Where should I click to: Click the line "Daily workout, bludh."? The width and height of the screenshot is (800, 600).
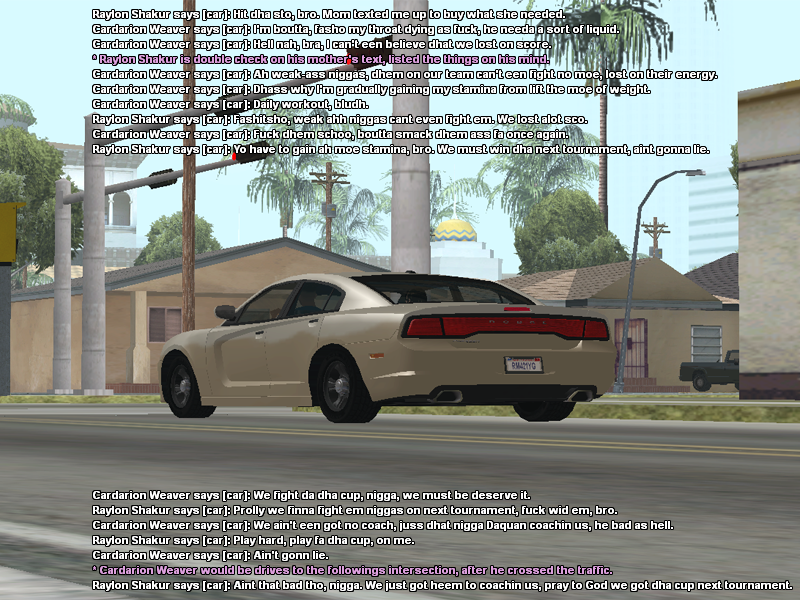[x=230, y=104]
